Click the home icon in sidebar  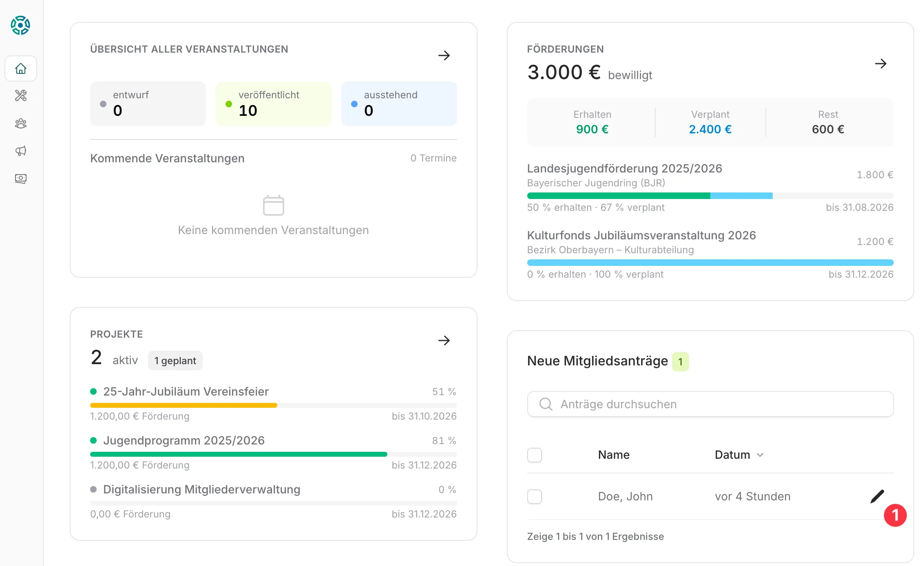[21, 69]
